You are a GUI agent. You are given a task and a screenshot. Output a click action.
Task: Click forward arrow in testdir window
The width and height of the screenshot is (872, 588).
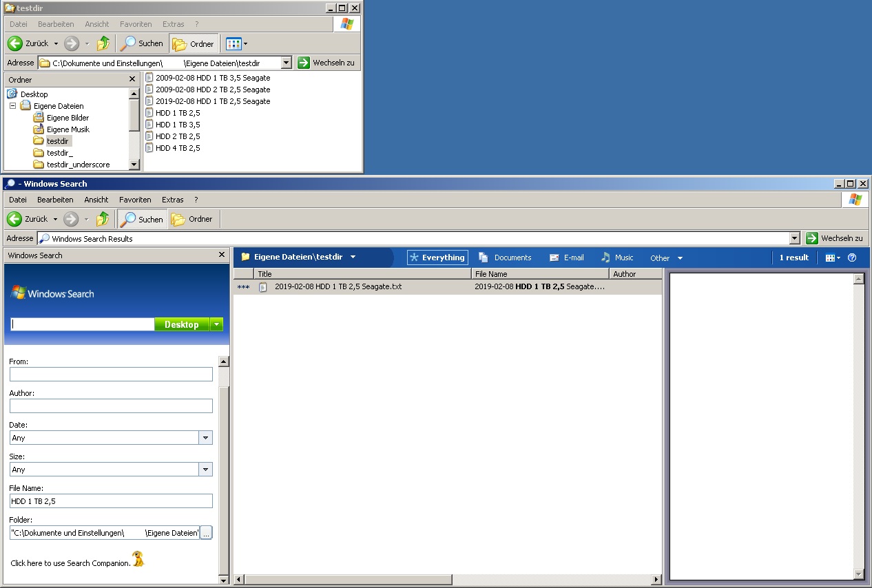72,43
